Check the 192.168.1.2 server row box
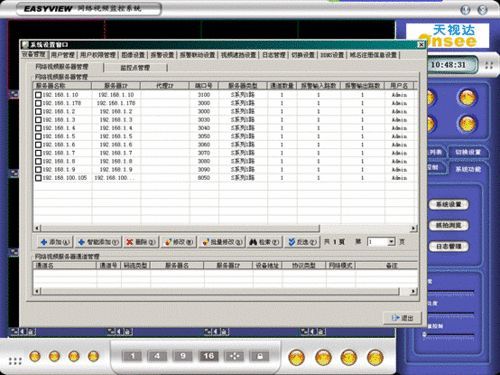Viewport: 500px width, 375px height. (38, 112)
